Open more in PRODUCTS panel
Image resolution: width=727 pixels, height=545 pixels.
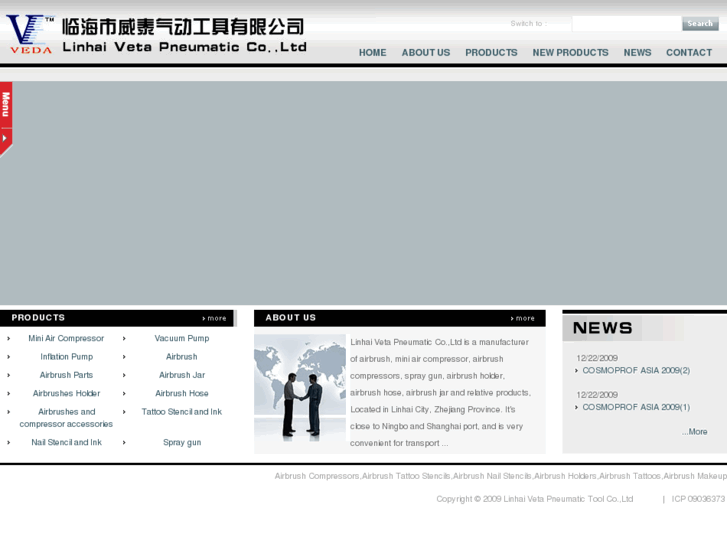(x=214, y=318)
